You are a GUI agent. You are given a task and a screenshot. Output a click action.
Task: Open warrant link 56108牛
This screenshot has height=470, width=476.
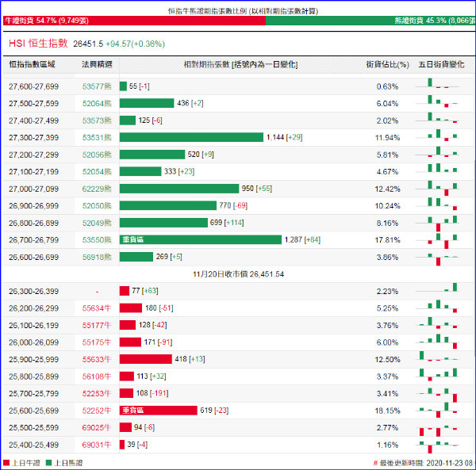tap(97, 376)
